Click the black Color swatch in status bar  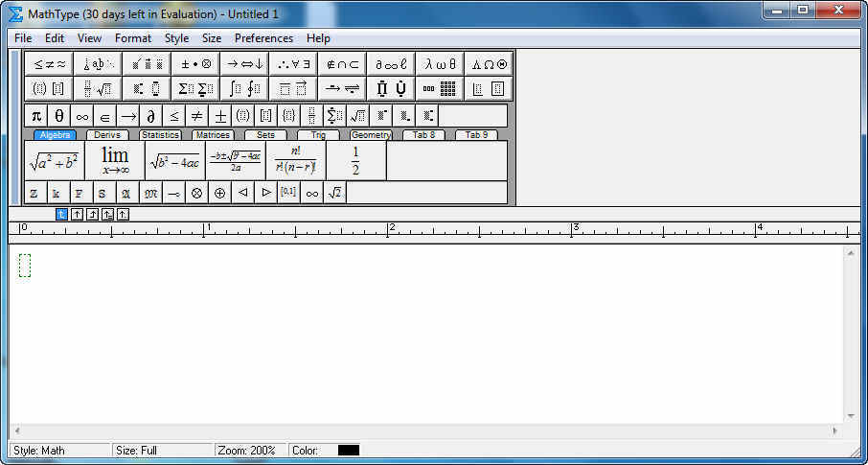(348, 450)
